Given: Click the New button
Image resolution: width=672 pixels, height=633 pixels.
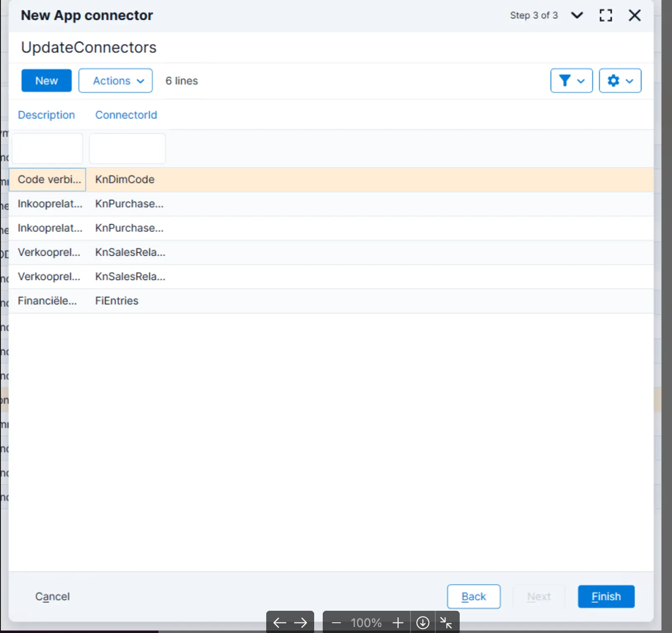Looking at the screenshot, I should pyautogui.click(x=47, y=80).
